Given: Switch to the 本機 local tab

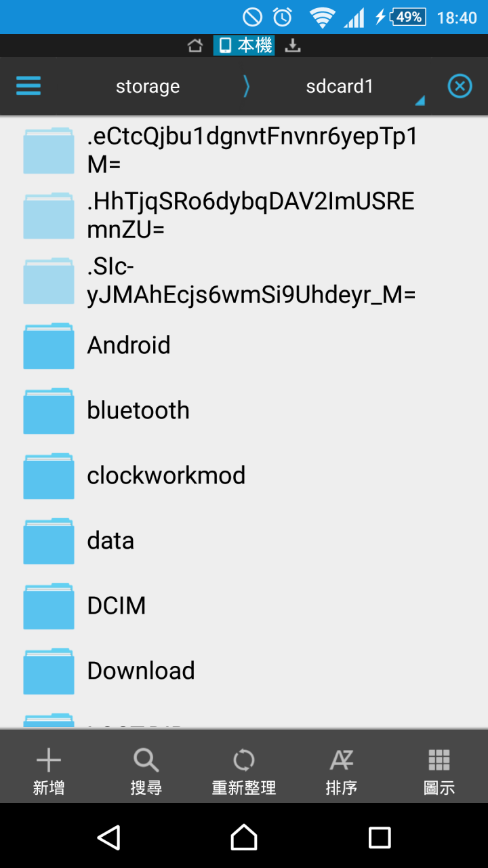Looking at the screenshot, I should point(244,45).
